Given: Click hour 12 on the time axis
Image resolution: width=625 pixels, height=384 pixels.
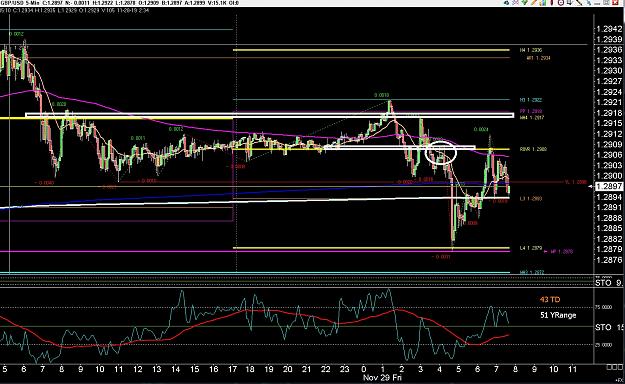Looking at the screenshot, I should click(x=138, y=369).
